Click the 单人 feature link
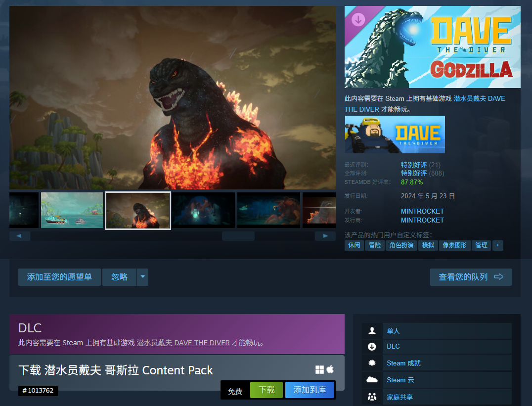Image resolution: width=532 pixels, height=406 pixels. point(393,331)
